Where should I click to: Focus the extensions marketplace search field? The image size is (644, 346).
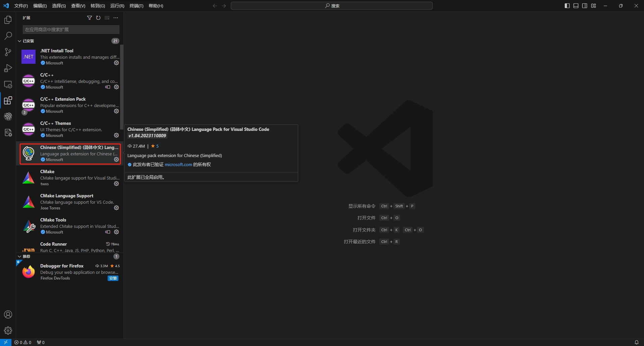[x=71, y=30]
